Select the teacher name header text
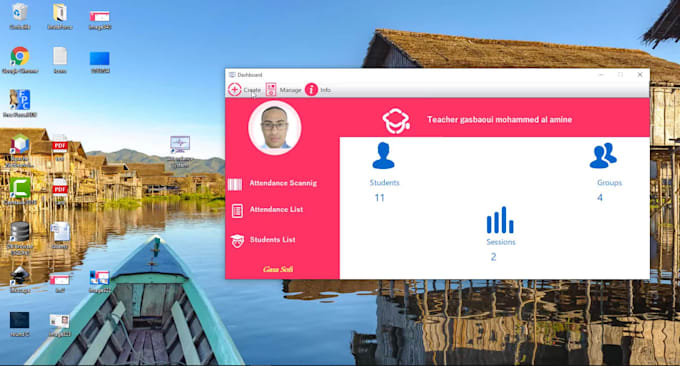680x366 pixels. (x=499, y=120)
